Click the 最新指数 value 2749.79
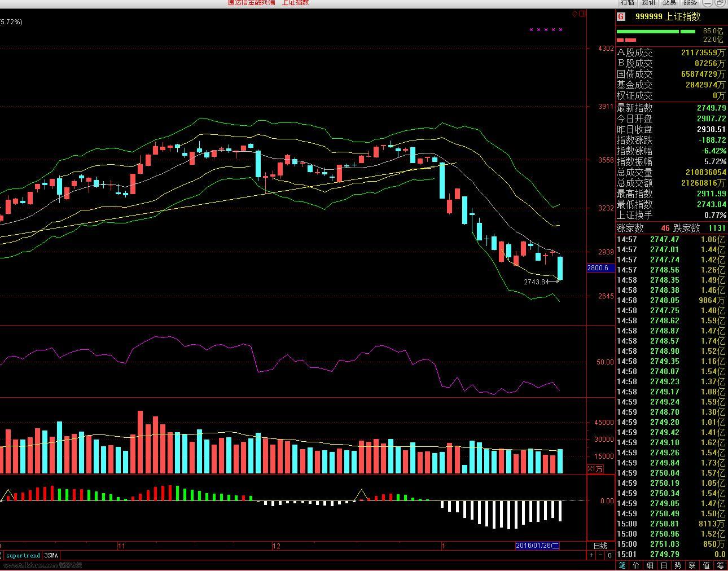 point(711,108)
